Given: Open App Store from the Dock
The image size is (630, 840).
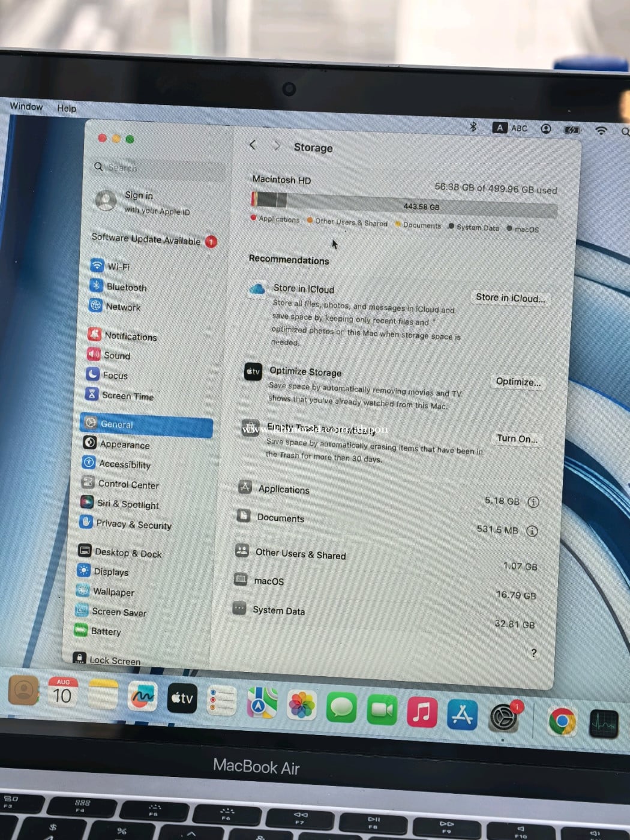Looking at the screenshot, I should [x=462, y=715].
